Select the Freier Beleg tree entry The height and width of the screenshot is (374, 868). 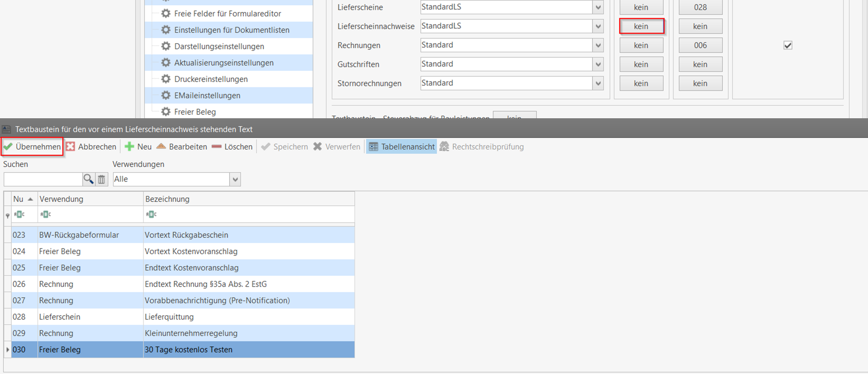click(x=195, y=112)
